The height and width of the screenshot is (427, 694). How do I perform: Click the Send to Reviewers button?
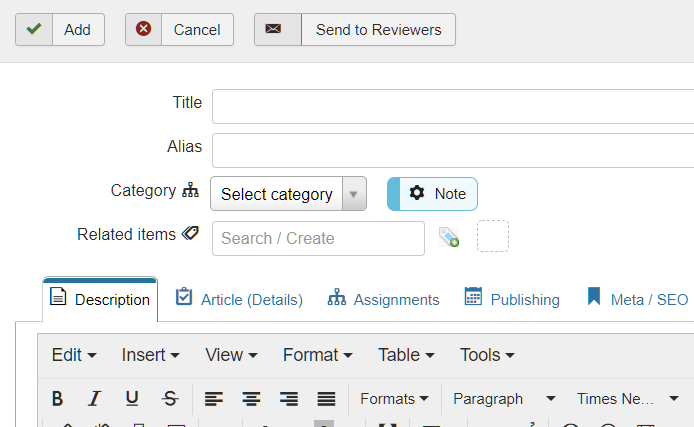(x=355, y=30)
